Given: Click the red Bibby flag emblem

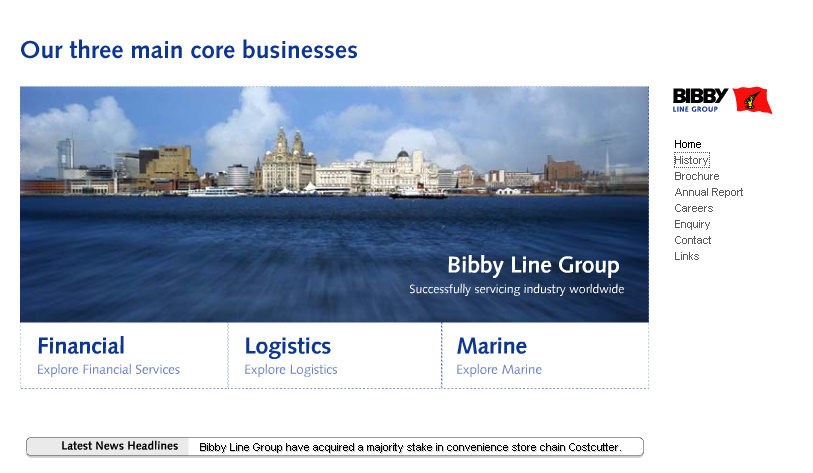Looking at the screenshot, I should pos(752,100).
